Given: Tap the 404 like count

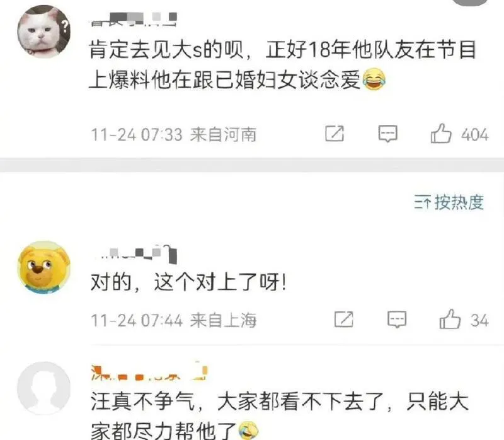Looking at the screenshot, I should tap(475, 134).
